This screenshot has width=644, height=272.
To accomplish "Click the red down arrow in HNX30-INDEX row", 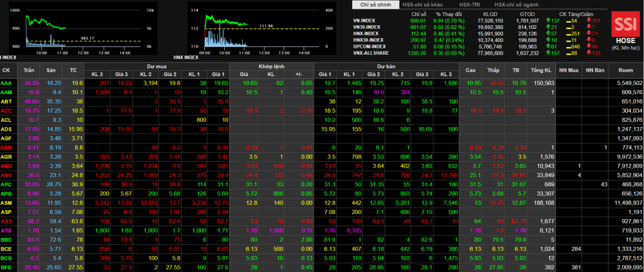I will click(x=589, y=40).
